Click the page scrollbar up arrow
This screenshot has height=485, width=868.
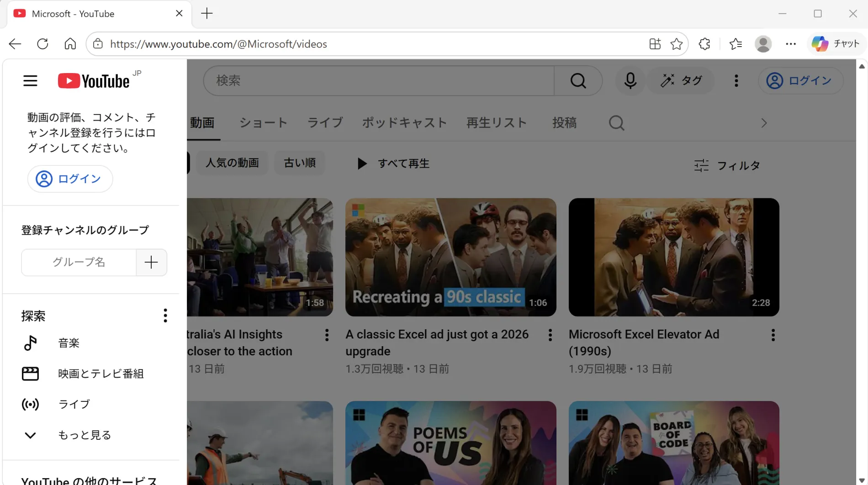(x=862, y=66)
